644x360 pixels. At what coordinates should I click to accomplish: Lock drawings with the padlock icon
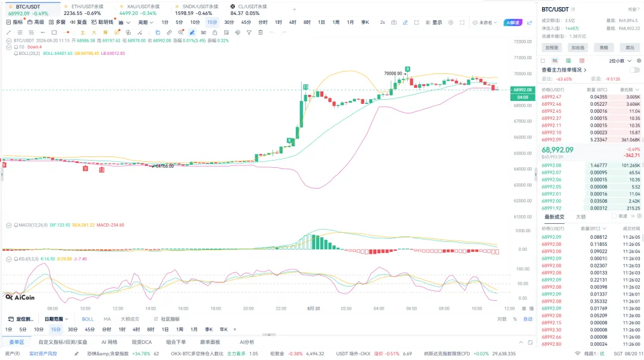pyautogui.click(x=215, y=32)
